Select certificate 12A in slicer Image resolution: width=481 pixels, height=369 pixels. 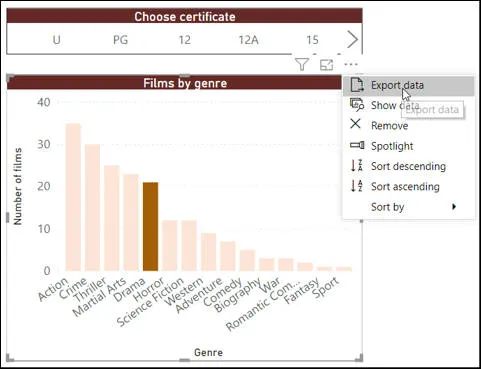248,40
